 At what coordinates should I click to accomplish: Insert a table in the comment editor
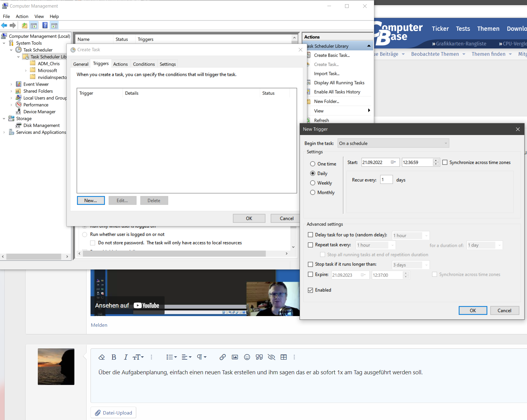[284, 357]
